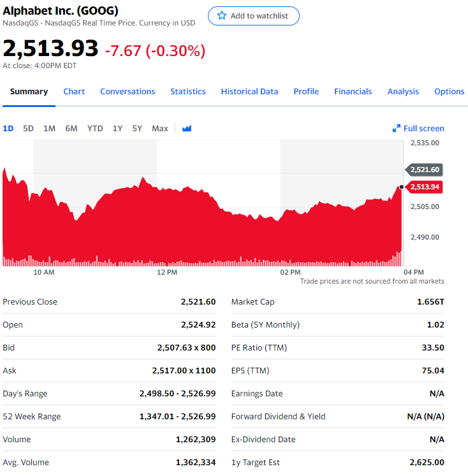
Task: Click the NasdaqGS Real Time Price subtitle
Action: tap(99, 23)
